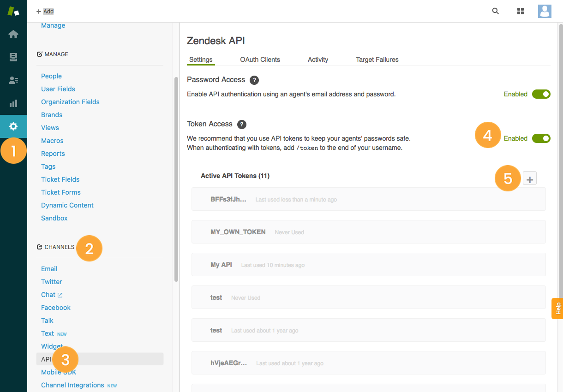Open the Dynamic Content link
The image size is (563, 392).
click(67, 205)
